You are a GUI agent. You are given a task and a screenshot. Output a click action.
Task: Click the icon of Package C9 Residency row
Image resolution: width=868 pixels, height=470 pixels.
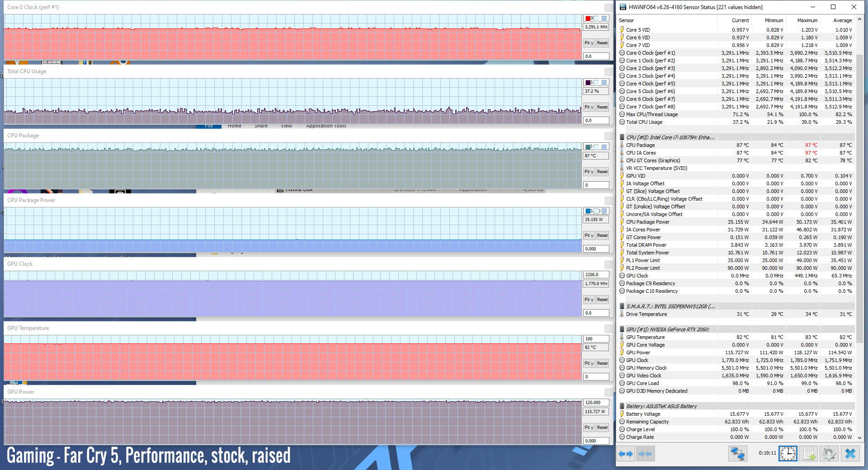622,283
